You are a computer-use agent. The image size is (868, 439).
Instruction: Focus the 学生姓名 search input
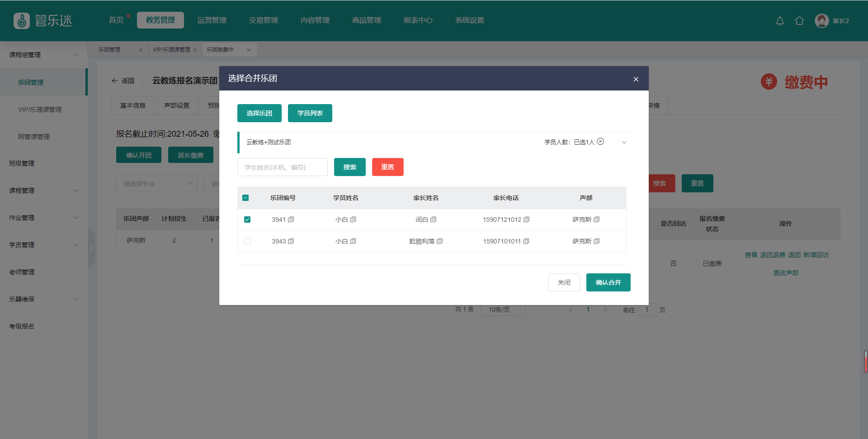click(x=282, y=167)
